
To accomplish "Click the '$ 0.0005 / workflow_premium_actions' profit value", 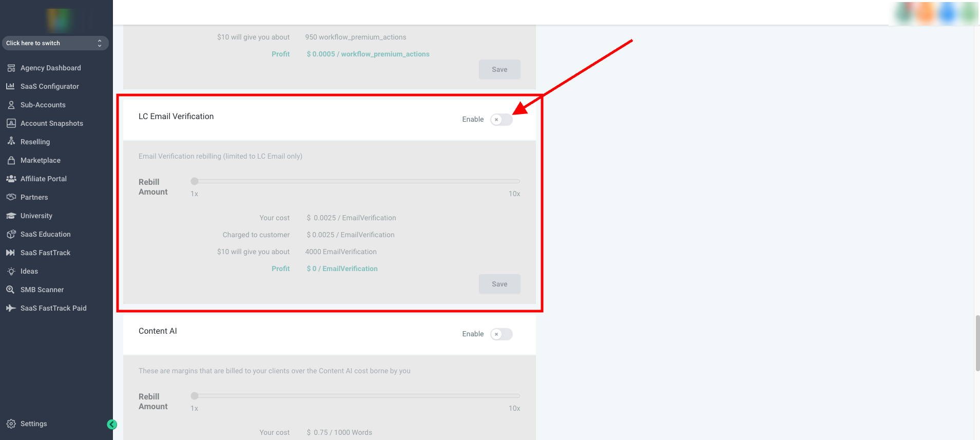I will coord(368,54).
